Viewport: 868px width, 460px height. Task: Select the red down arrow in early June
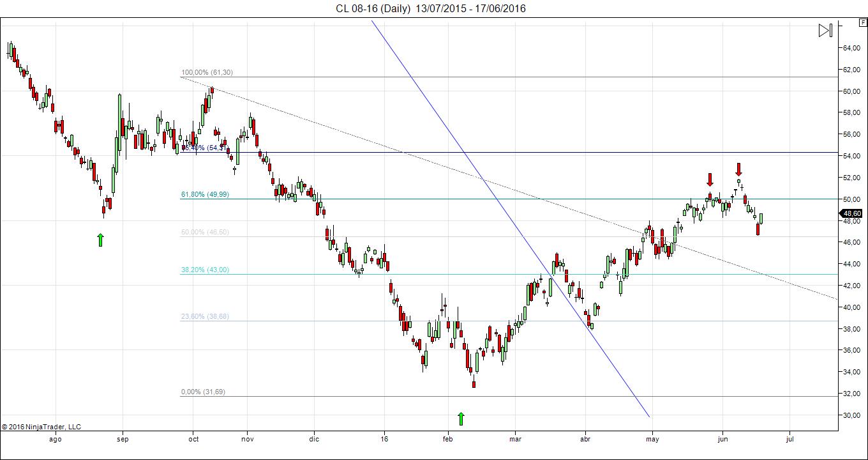pyautogui.click(x=738, y=169)
